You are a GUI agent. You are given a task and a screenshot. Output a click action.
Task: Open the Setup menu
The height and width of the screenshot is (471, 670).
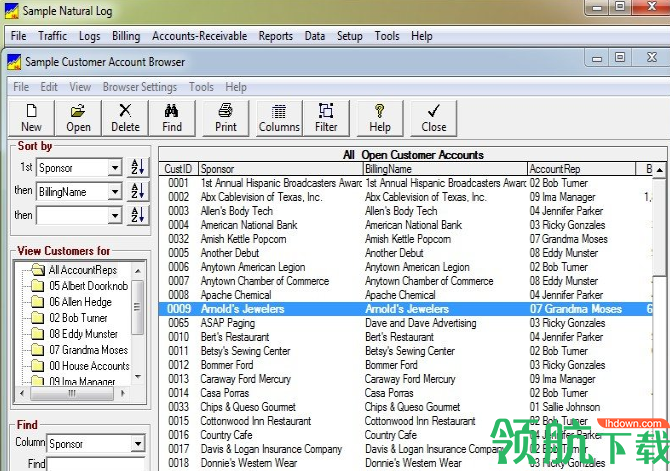[x=350, y=36]
